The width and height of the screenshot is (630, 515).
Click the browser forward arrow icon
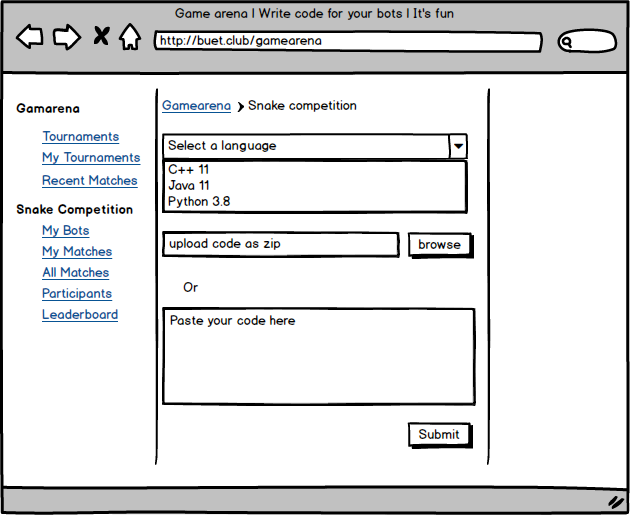66,38
